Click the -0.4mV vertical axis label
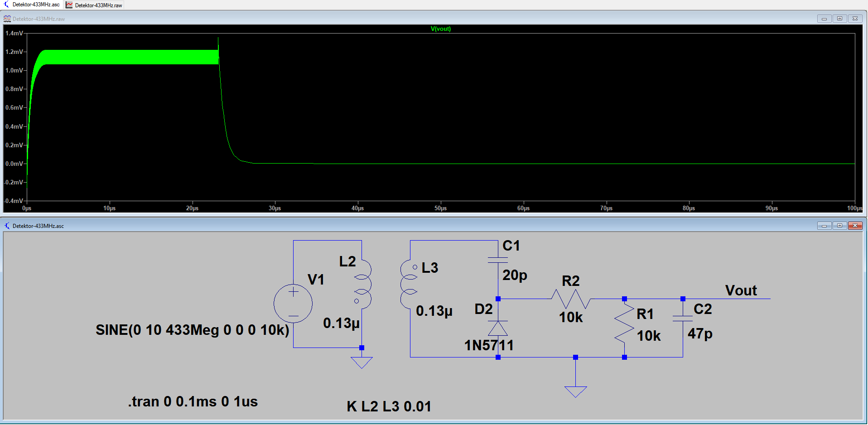Screen dimensions: 868x425 (x=13, y=201)
